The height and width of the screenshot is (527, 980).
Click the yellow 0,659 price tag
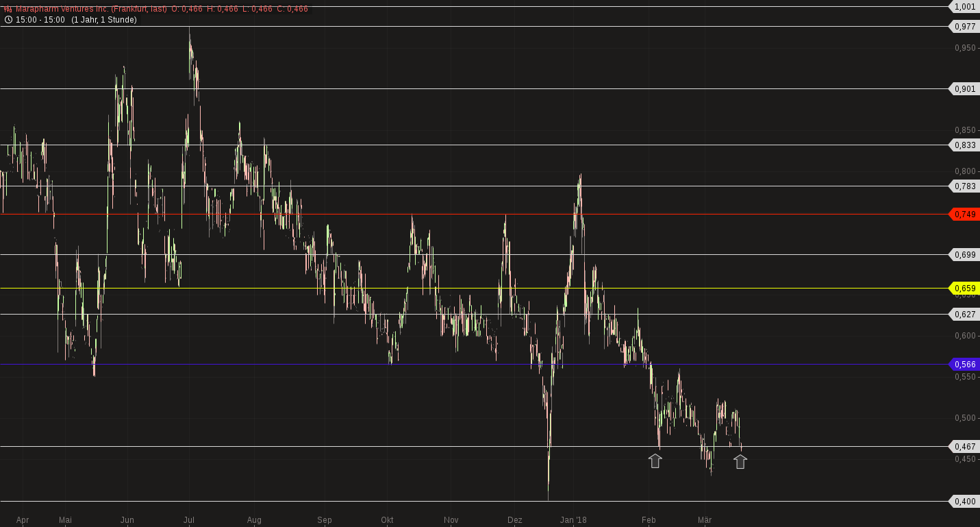pos(964,289)
